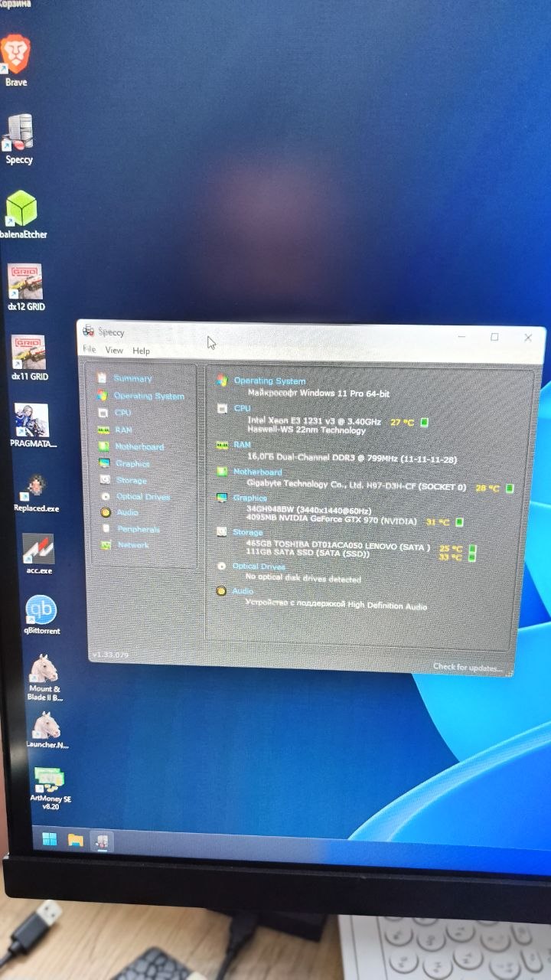Open the View menu in Speccy

pos(114,350)
